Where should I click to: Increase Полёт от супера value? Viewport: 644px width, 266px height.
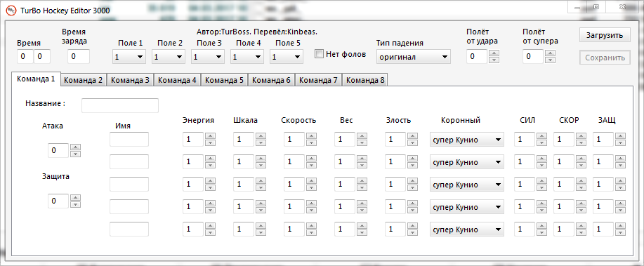551,53
